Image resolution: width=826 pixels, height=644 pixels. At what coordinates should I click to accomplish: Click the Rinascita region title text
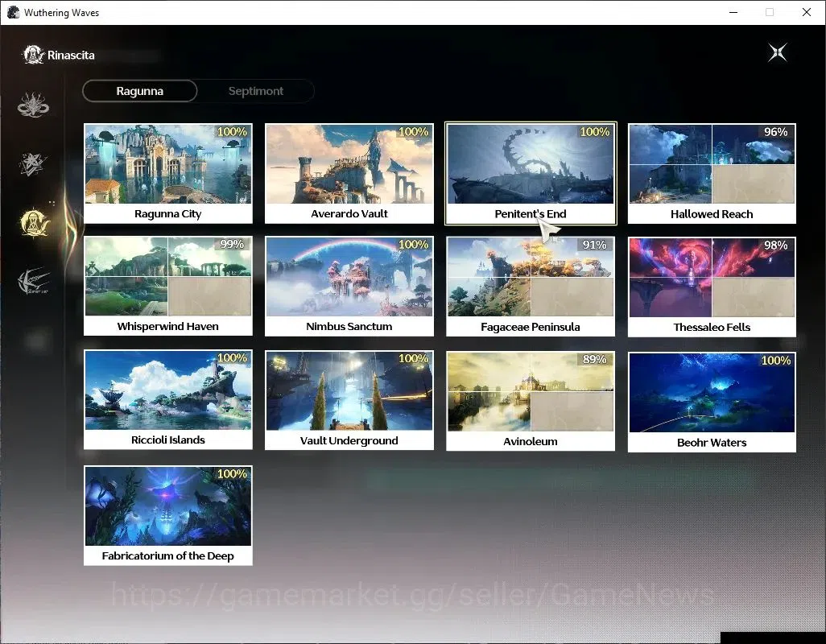[71, 55]
